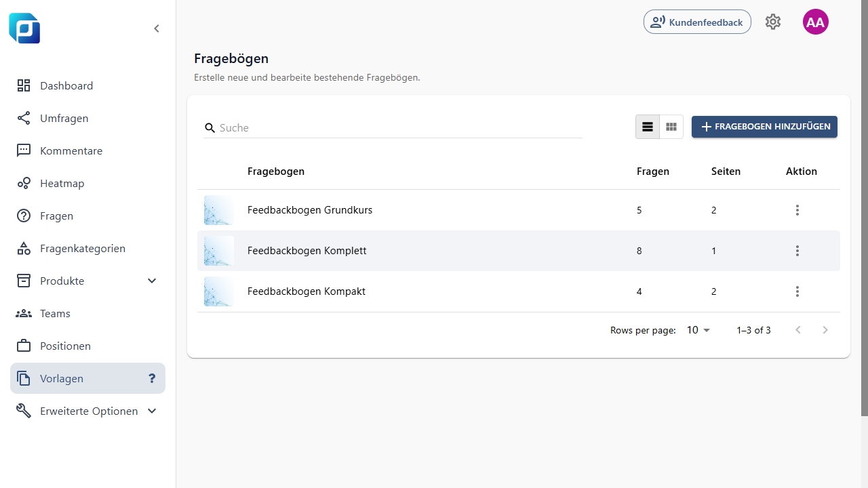Viewport: 868px width, 488px height.
Task: Click the 'Feedbackbogen Kompakt' row name
Action: [x=307, y=291]
